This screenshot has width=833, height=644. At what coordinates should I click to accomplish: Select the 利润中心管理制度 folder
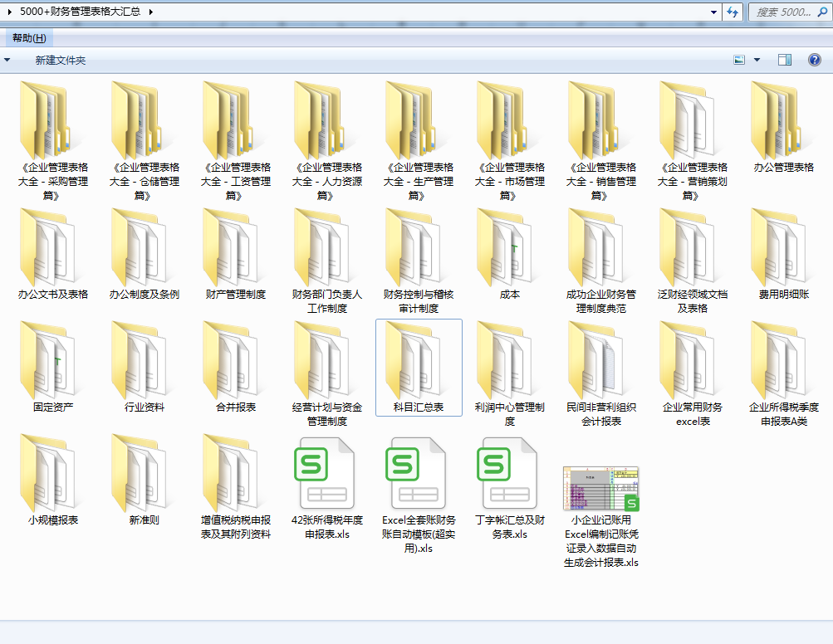click(509, 374)
